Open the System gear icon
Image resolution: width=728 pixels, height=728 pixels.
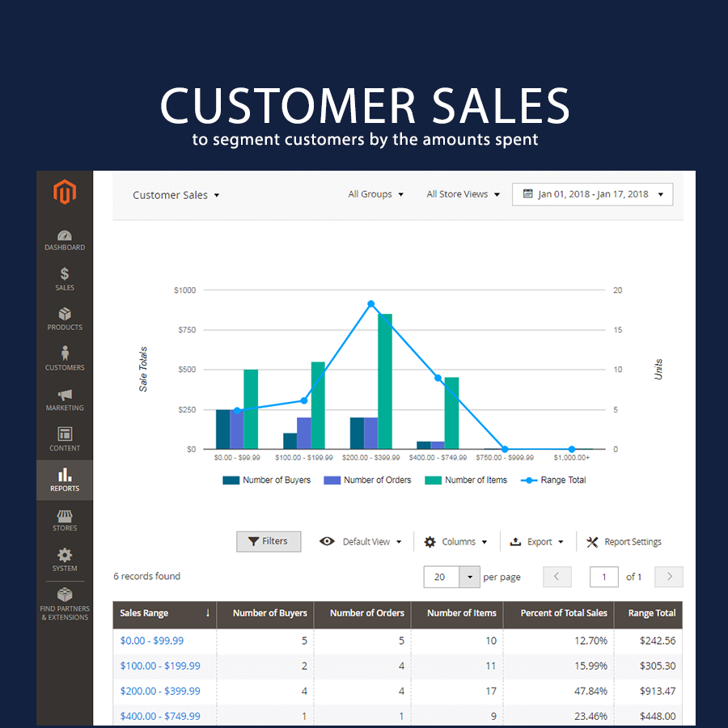65,555
